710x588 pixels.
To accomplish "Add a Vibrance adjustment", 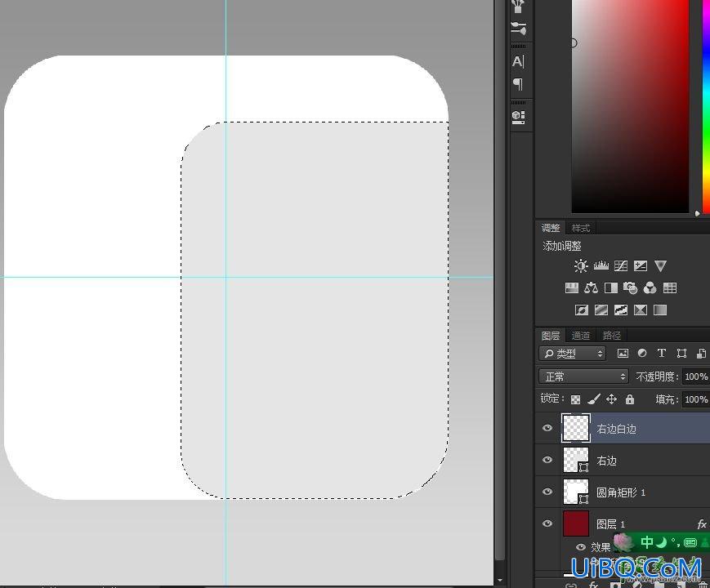I will pyautogui.click(x=660, y=265).
